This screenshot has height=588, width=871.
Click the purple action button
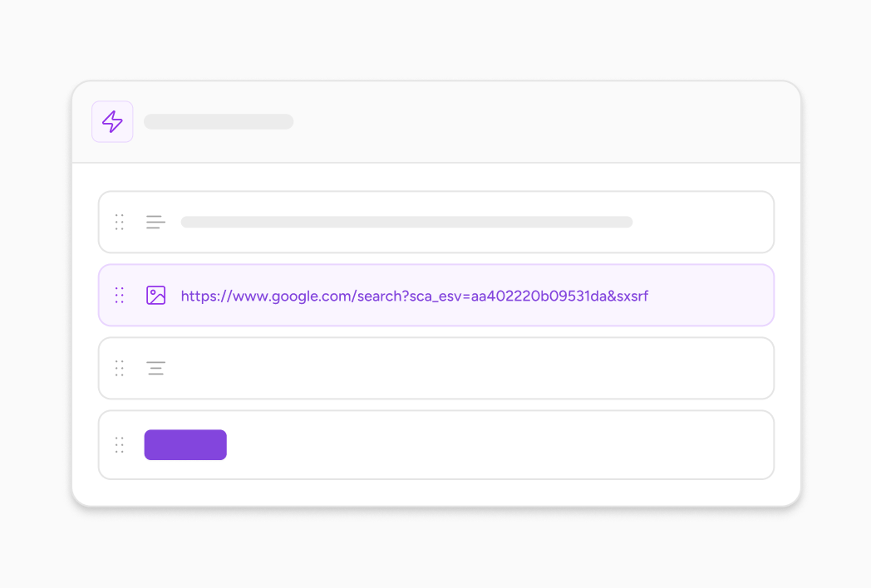point(185,445)
